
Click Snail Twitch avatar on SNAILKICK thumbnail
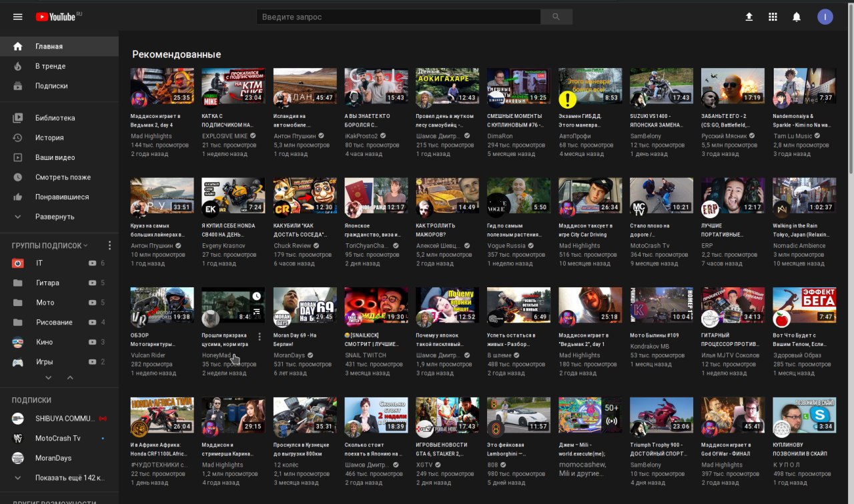coord(354,318)
